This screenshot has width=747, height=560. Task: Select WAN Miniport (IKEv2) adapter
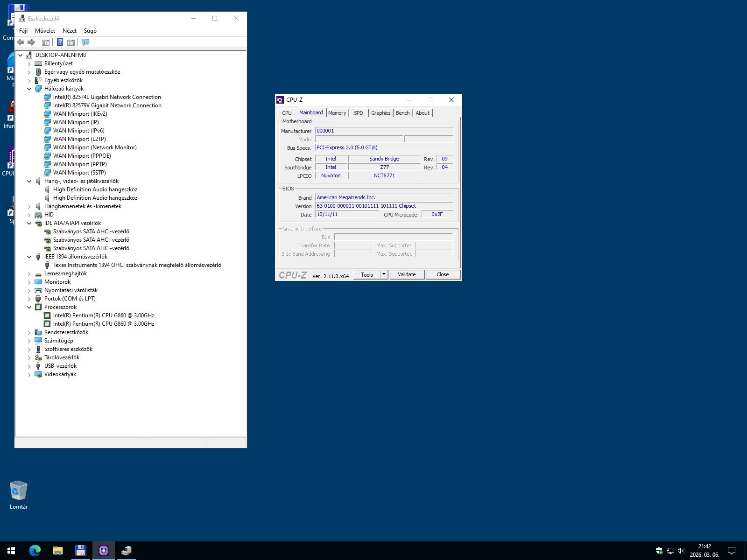(x=80, y=114)
